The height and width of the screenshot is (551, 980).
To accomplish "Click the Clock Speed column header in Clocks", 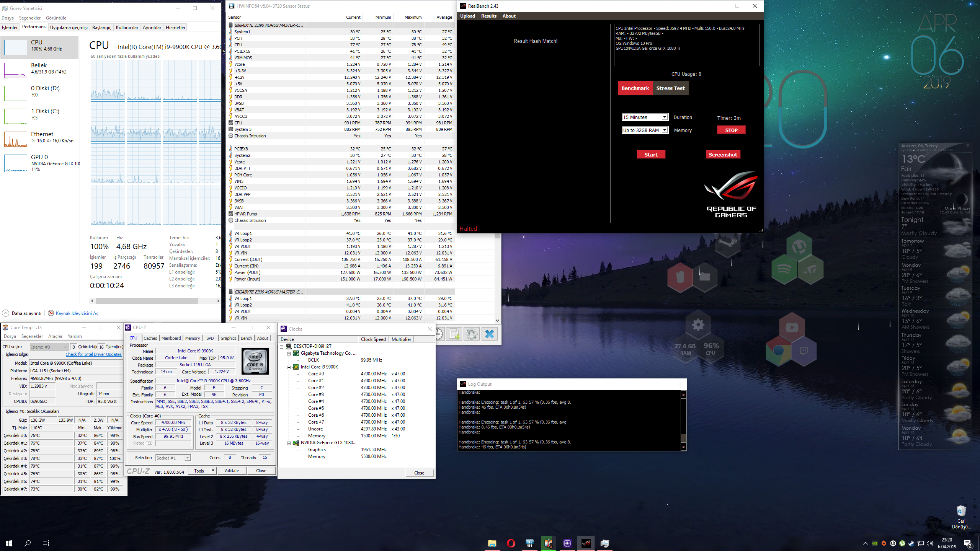I will click(x=373, y=339).
